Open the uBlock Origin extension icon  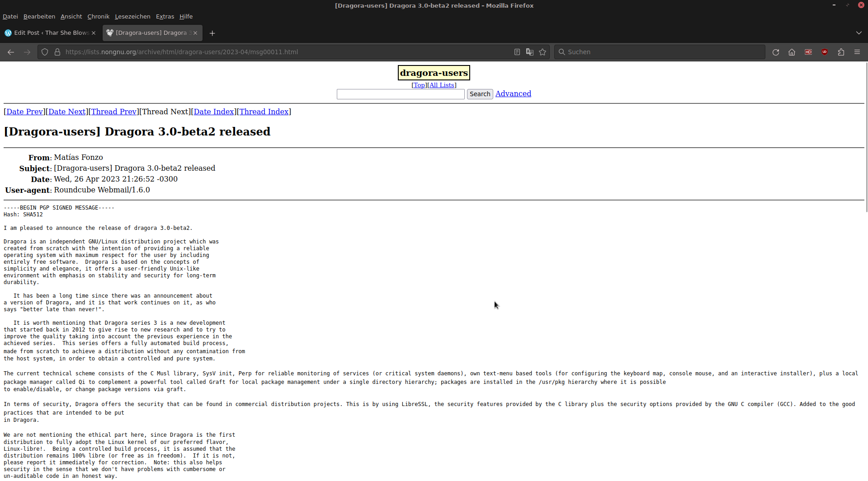(825, 52)
